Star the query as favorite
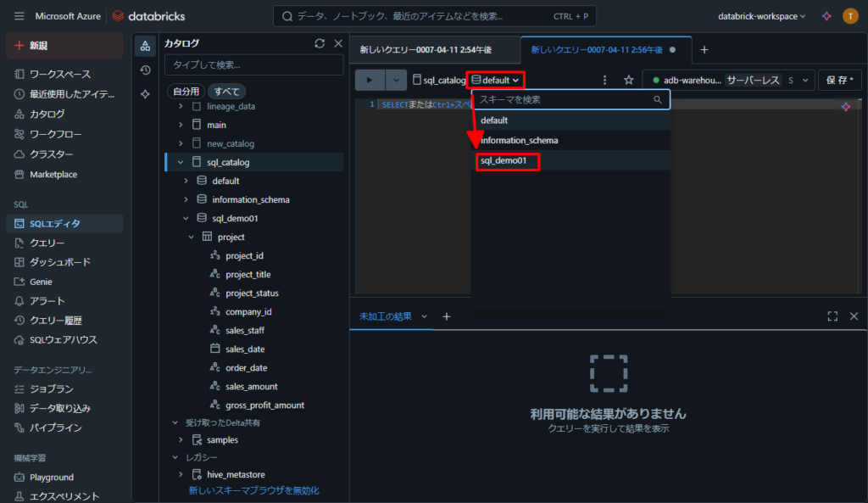This screenshot has width=868, height=503. coord(628,81)
